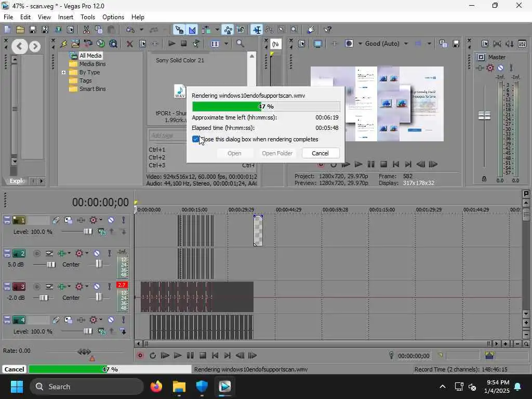This screenshot has width=532, height=399.
Task: Select the Smart Bins folder
Action: click(92, 89)
